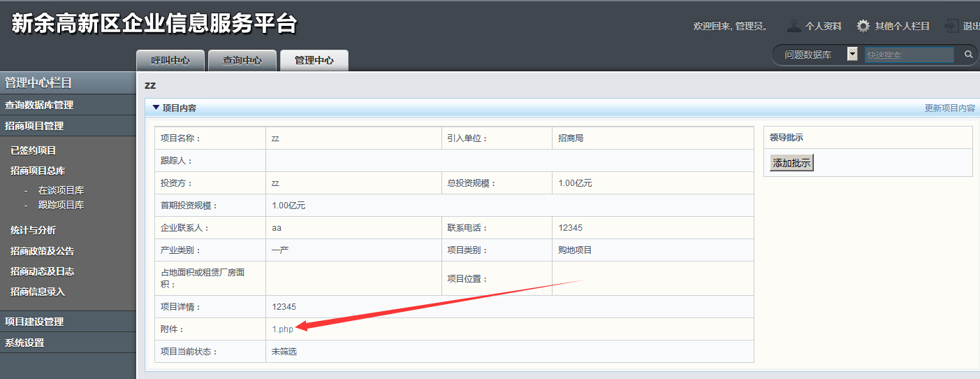This screenshot has height=379, width=980.
Task: Click the 新余高新区企业信息服务平台 site title
Action: (154, 24)
